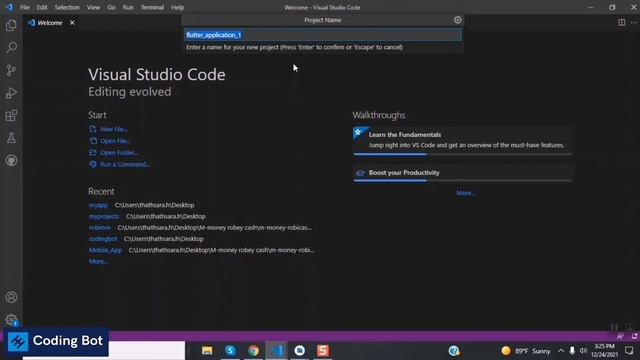Split the editor to the right

pyautogui.click(x=621, y=22)
